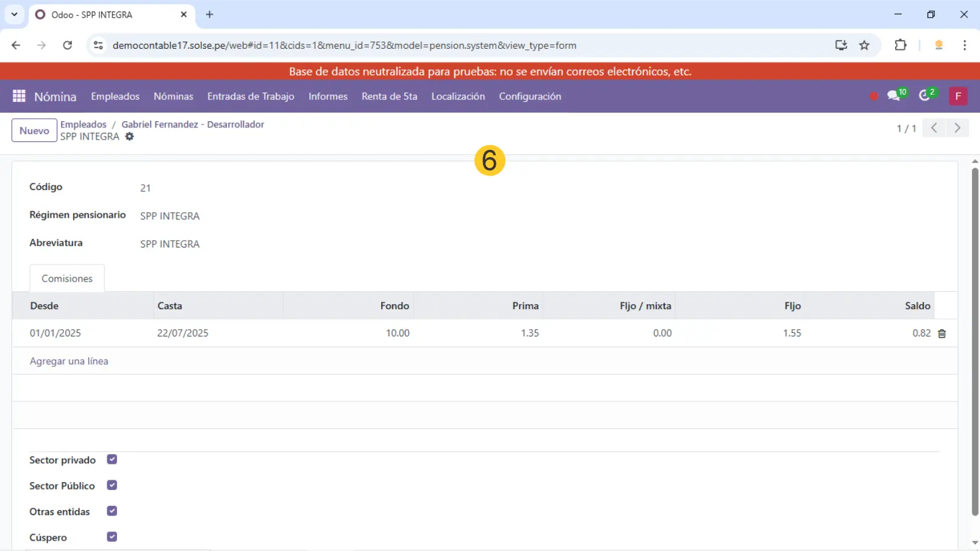Add a row via Agregar una línea

click(69, 361)
